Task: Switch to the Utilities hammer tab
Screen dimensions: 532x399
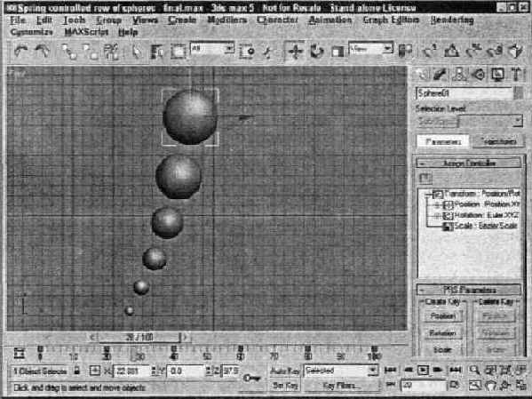Action: click(x=516, y=75)
